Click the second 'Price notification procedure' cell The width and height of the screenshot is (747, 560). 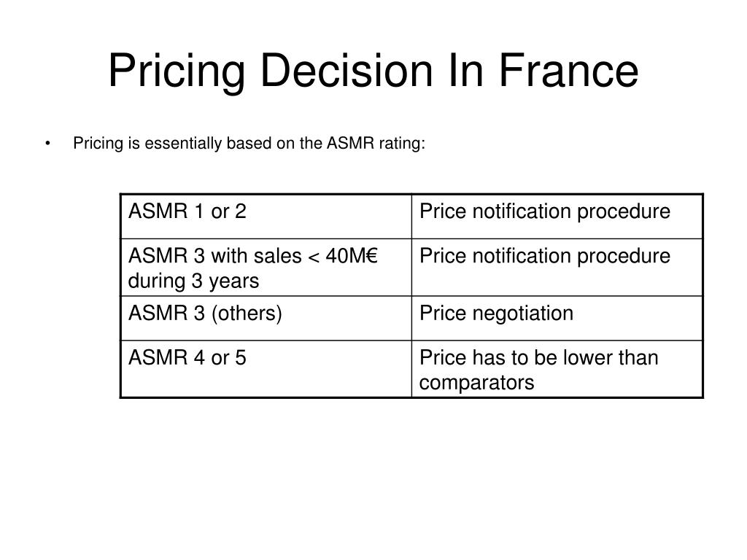[557, 267]
